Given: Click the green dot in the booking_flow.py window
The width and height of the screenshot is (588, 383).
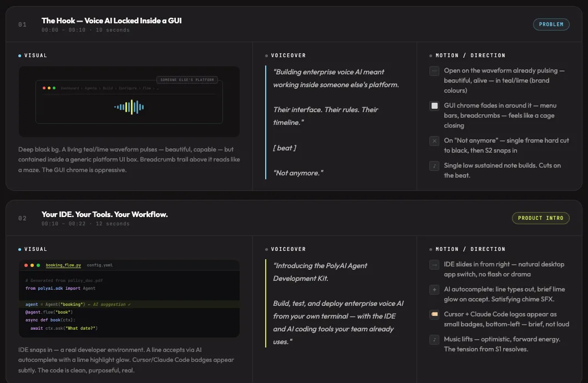Looking at the screenshot, I should 38,265.
